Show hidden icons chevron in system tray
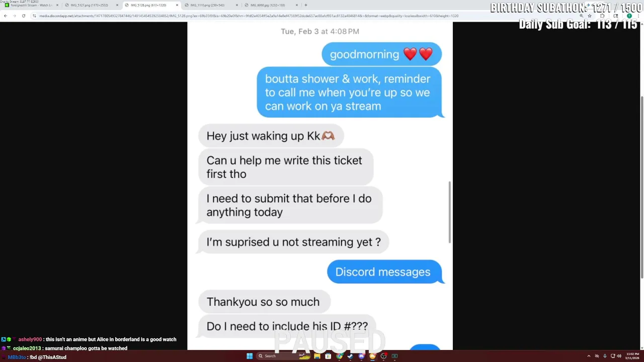 pos(589,356)
